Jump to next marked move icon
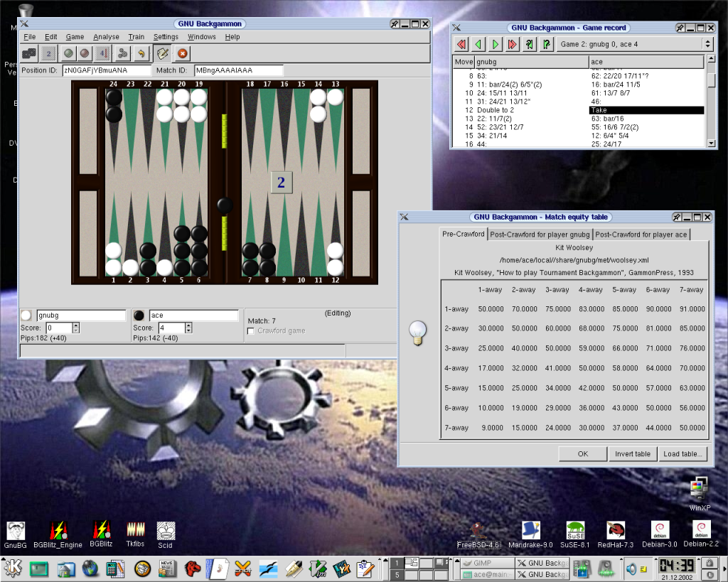This screenshot has height=582, width=728. click(547, 44)
